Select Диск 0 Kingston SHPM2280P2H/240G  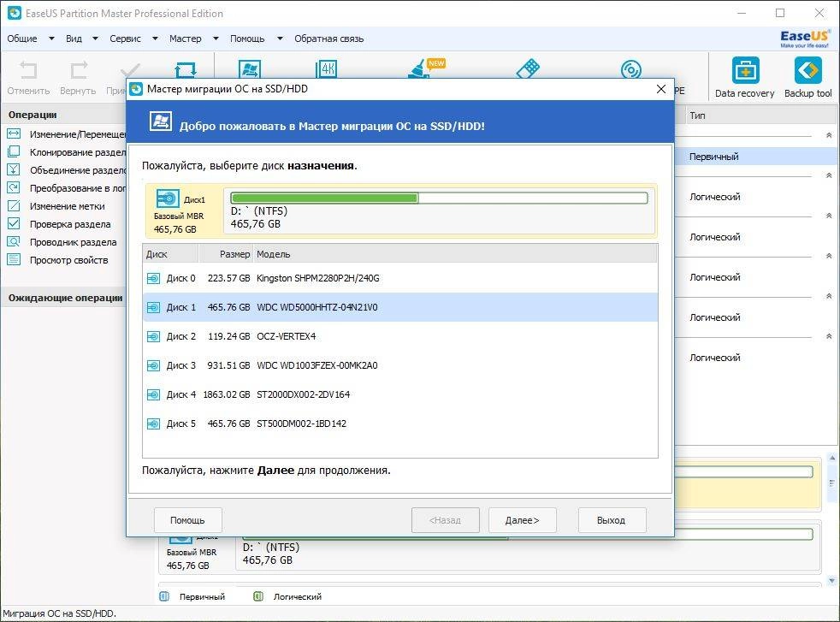400,279
